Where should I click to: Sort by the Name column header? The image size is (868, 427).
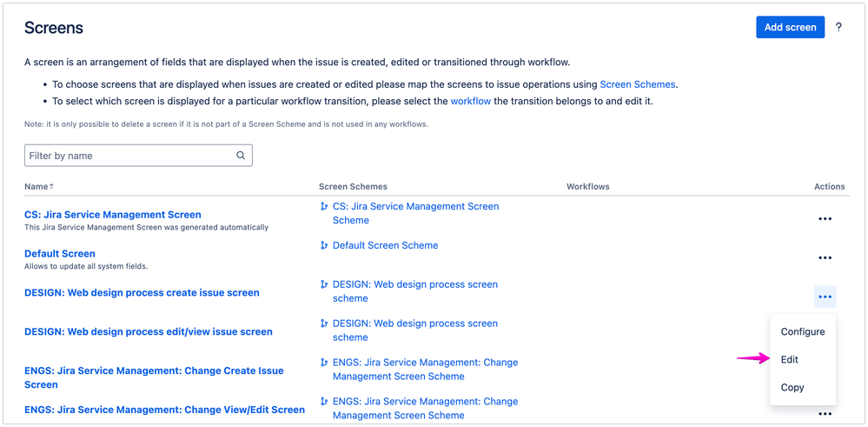click(x=39, y=187)
